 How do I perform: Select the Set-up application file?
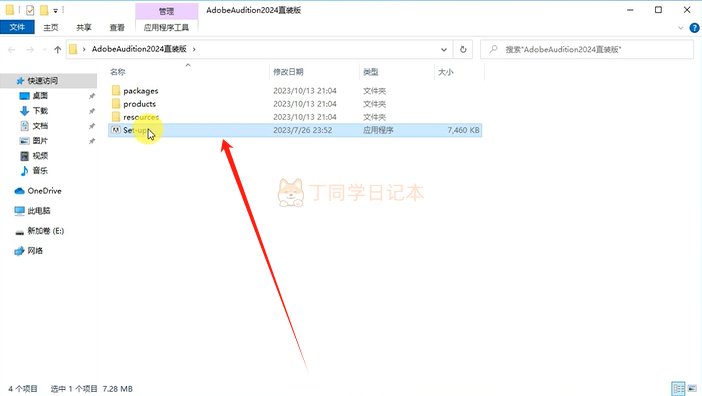295,130
